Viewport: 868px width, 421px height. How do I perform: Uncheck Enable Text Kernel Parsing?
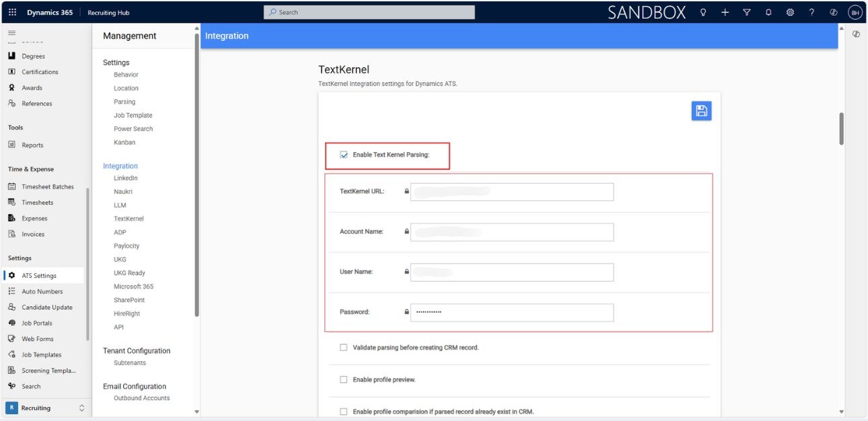tap(344, 155)
